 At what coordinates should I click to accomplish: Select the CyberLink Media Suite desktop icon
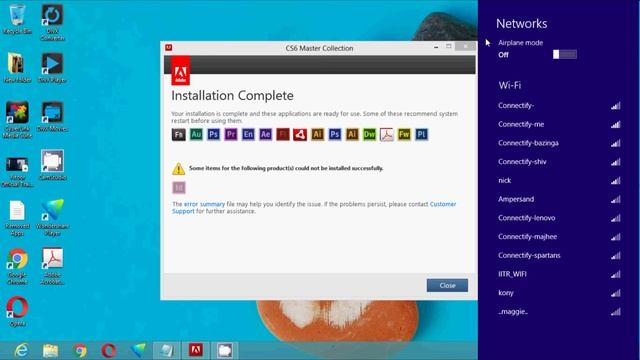coord(17,120)
